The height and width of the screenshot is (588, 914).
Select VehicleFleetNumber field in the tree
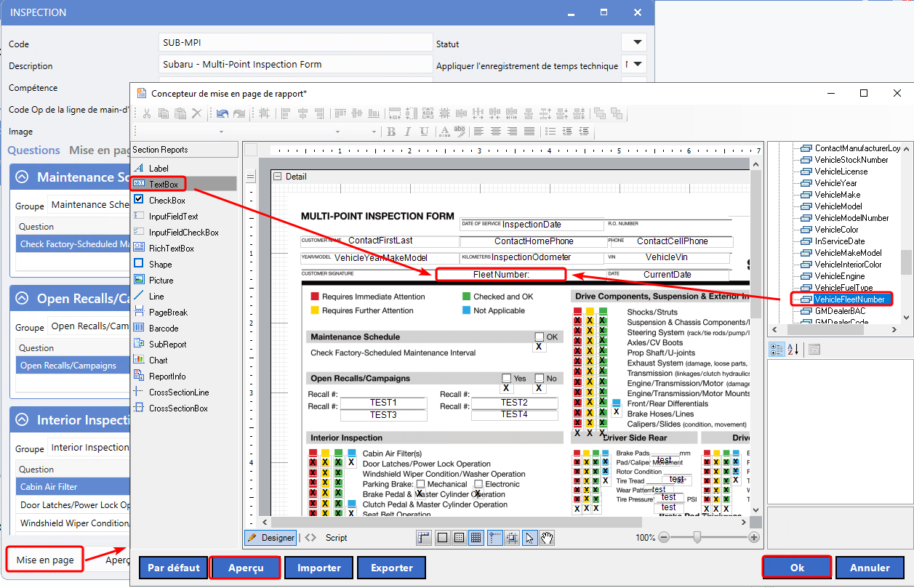[x=849, y=299]
